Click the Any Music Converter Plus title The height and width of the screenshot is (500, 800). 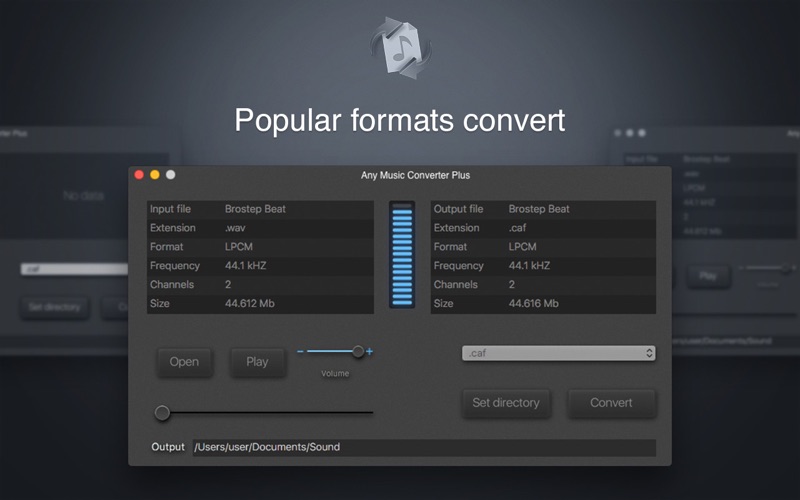coord(415,175)
